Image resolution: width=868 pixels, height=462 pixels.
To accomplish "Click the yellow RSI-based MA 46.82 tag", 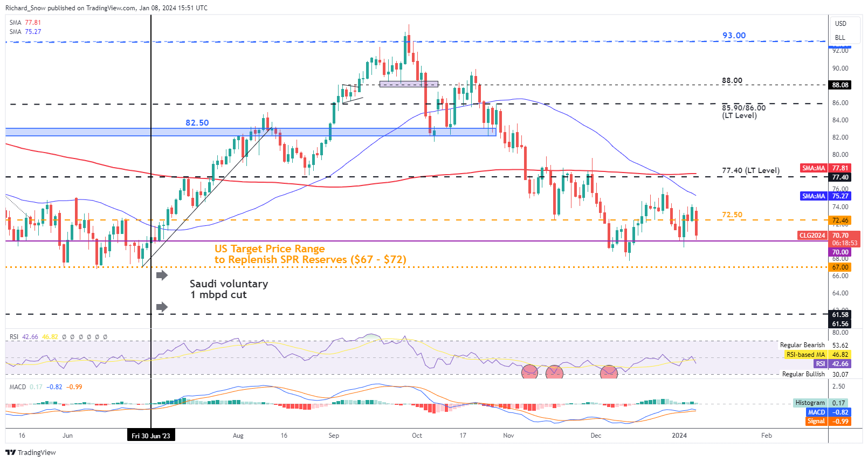I will tap(818, 355).
